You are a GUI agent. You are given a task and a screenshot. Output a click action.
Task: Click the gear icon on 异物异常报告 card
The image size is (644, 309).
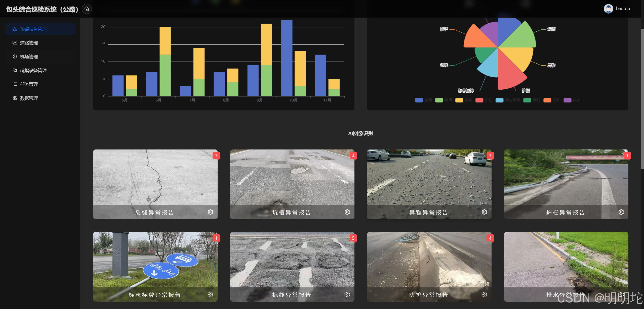pyautogui.click(x=484, y=212)
